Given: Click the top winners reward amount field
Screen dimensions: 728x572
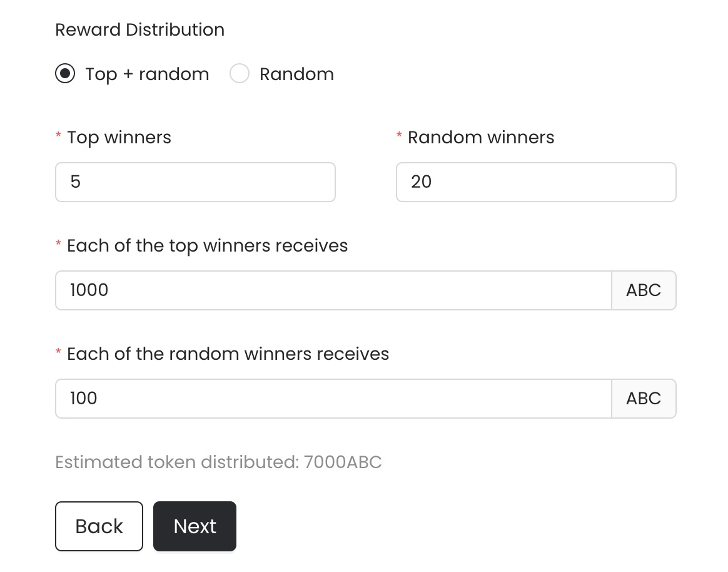Looking at the screenshot, I should [x=333, y=290].
